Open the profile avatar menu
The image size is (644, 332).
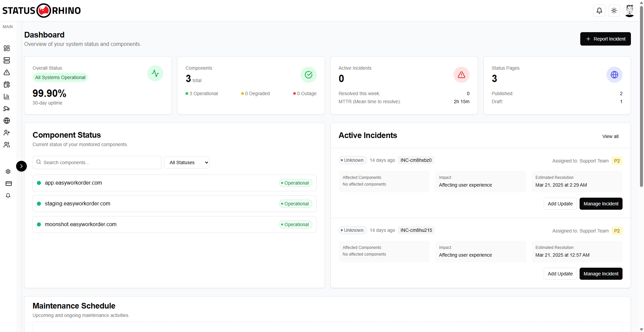click(x=630, y=10)
